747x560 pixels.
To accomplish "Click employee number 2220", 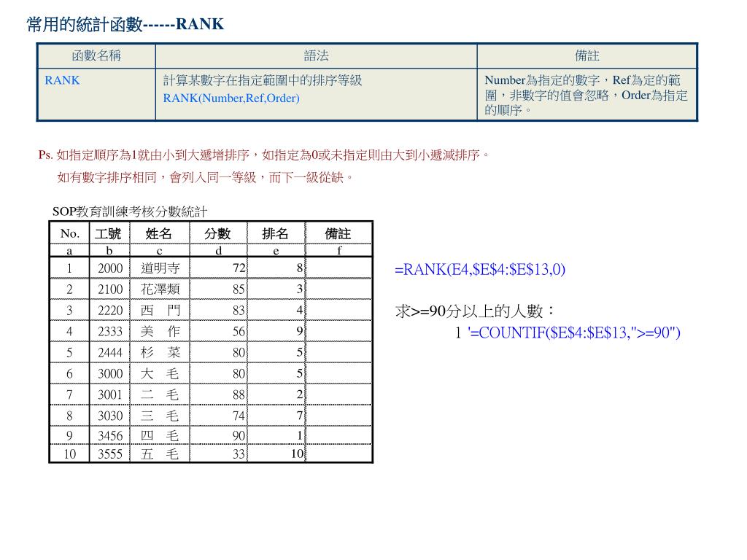I will (110, 311).
